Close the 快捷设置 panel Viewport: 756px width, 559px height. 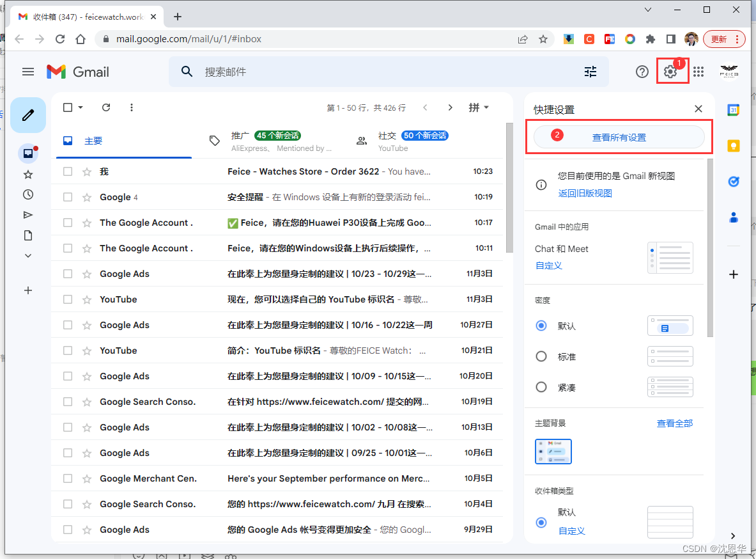(698, 109)
